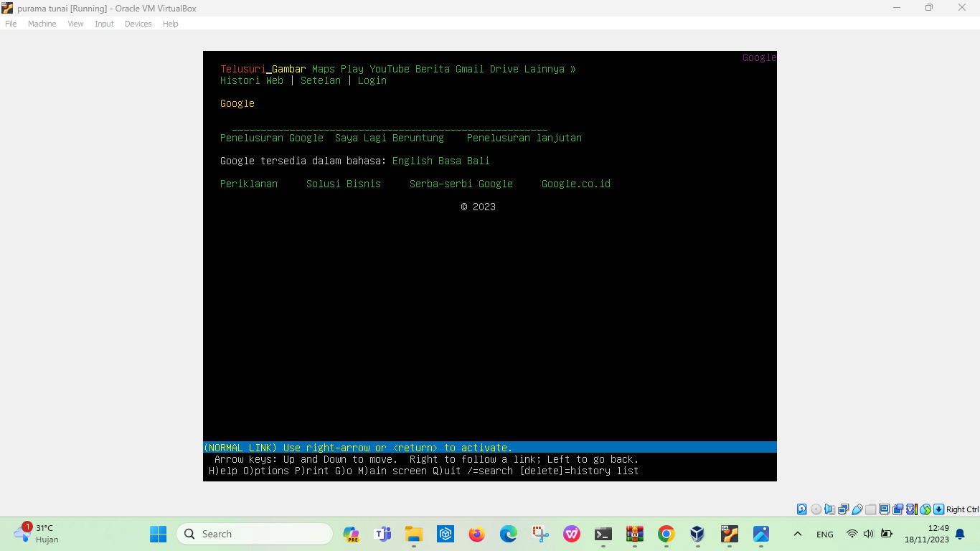980x551 pixels.
Task: Open the Devices menu
Action: [138, 24]
